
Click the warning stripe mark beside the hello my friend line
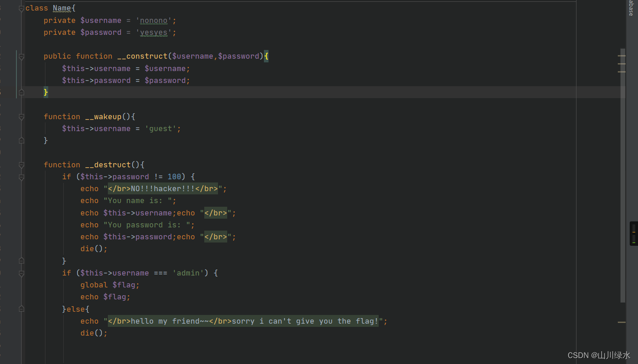coord(621,322)
